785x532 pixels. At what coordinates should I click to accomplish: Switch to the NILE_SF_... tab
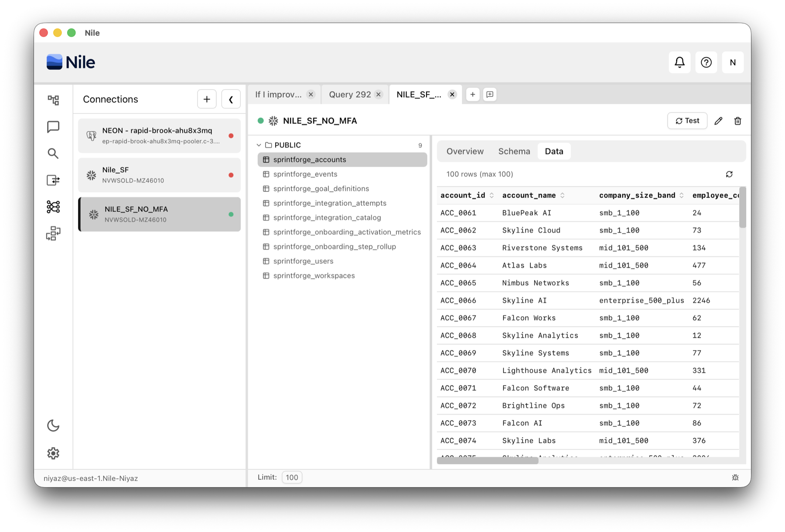[x=419, y=95]
